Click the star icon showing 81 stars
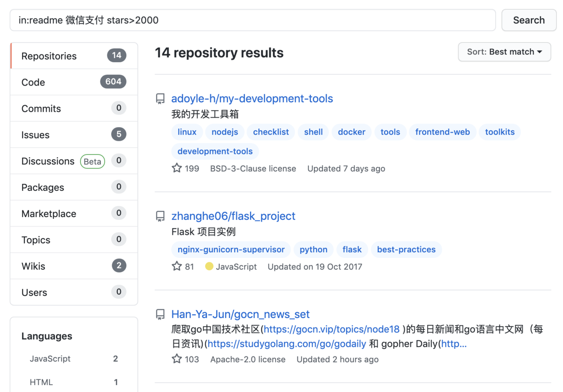563x392 pixels. coord(177,266)
